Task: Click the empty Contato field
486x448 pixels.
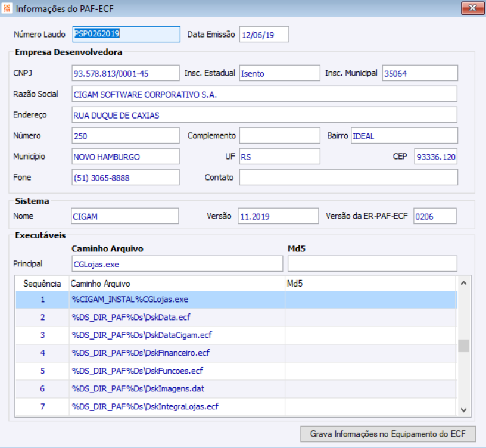Action: 348,178
